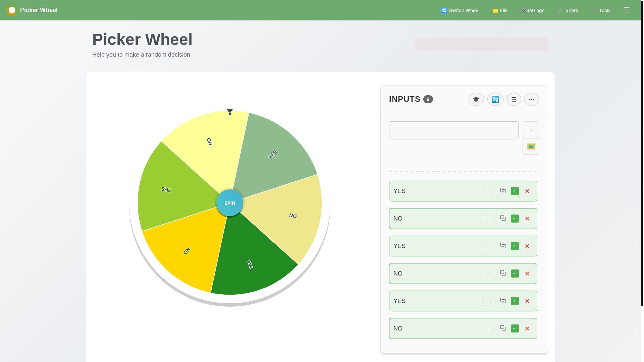644x362 pixels.
Task: Toggle the green check on the third YES input
Action: click(515, 301)
